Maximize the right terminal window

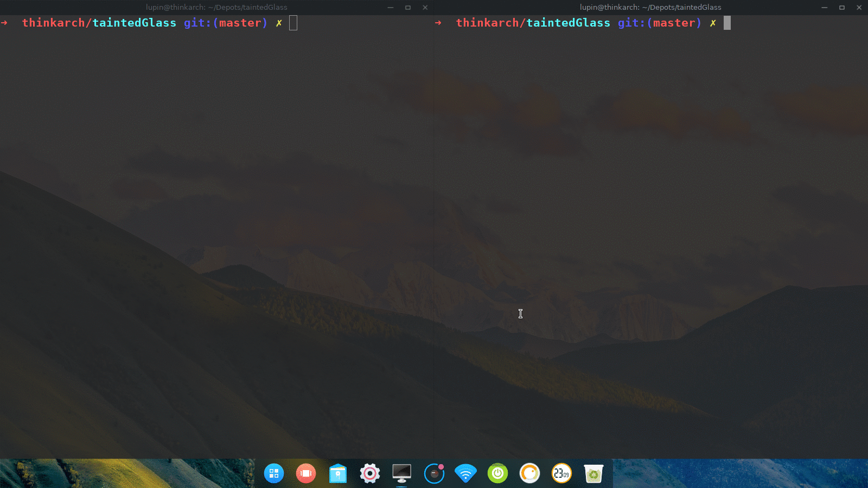tap(842, 8)
